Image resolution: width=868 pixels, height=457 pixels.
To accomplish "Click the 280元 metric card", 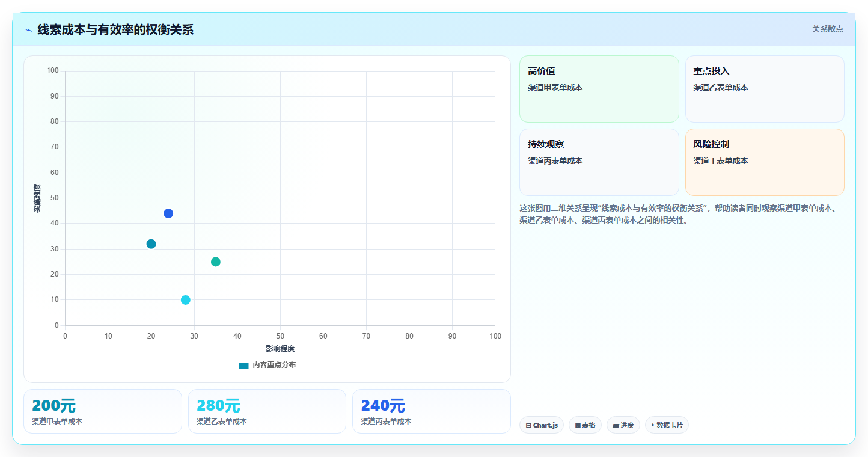I will point(267,411).
